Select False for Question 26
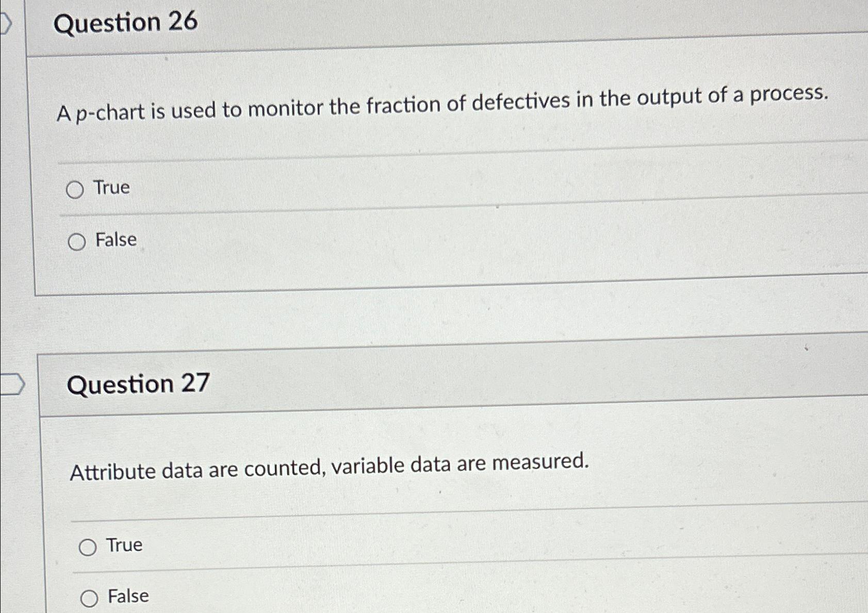The height and width of the screenshot is (613, 868). (77, 242)
